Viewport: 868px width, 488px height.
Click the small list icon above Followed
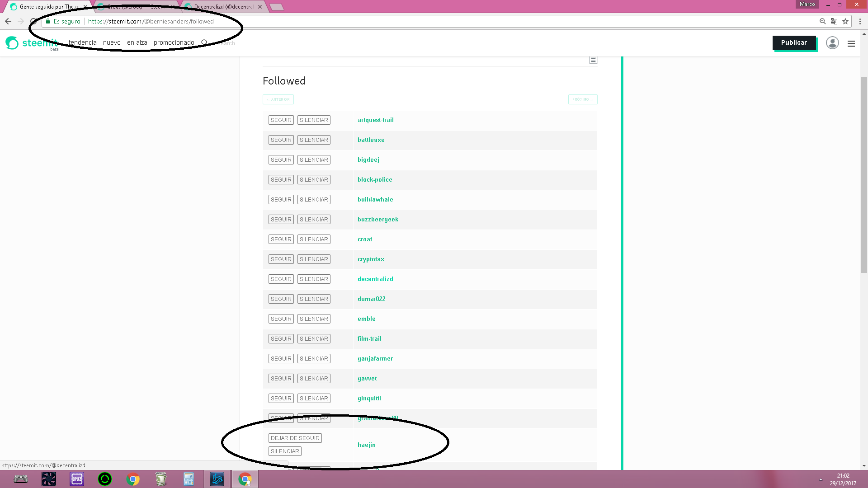[593, 60]
